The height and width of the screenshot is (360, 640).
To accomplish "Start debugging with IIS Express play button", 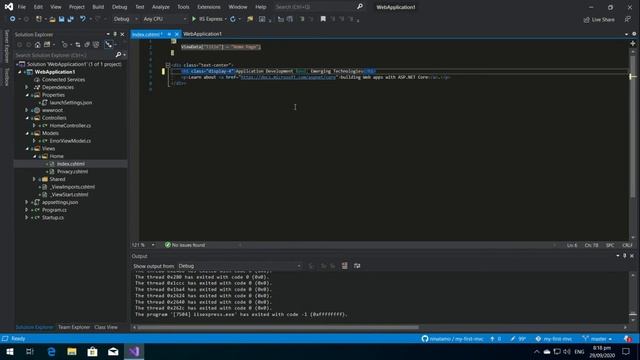I will (x=194, y=19).
